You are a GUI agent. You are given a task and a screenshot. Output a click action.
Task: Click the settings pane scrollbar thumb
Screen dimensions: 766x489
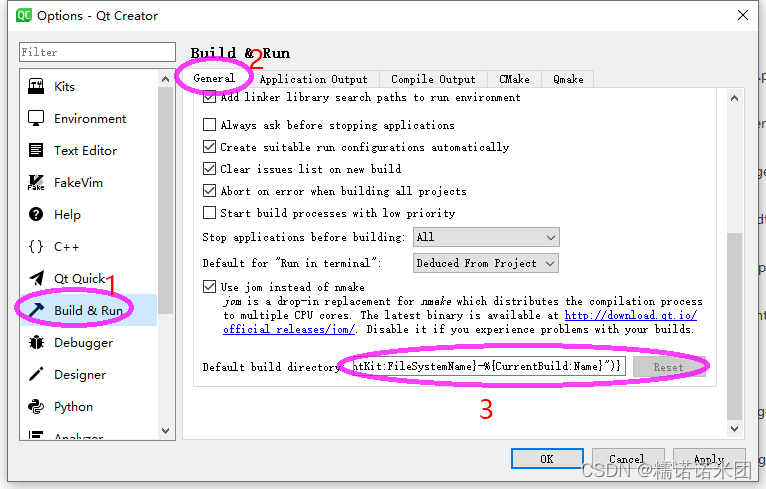point(734,326)
